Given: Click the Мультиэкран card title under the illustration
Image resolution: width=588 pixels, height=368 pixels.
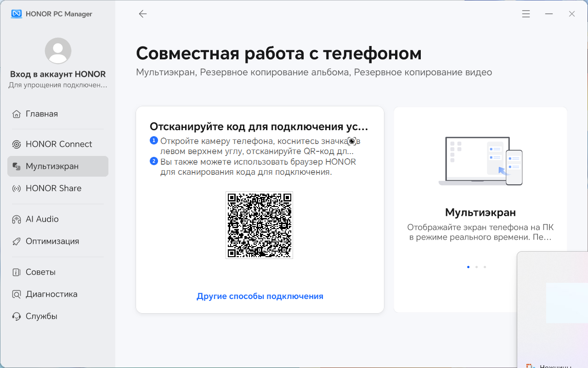Looking at the screenshot, I should click(481, 213).
